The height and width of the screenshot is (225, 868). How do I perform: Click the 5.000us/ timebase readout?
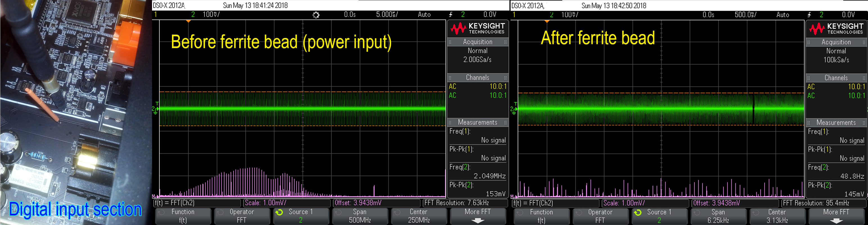click(387, 15)
